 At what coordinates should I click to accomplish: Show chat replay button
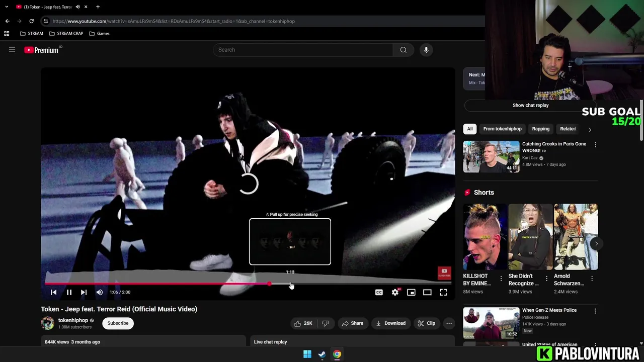pos(530,105)
